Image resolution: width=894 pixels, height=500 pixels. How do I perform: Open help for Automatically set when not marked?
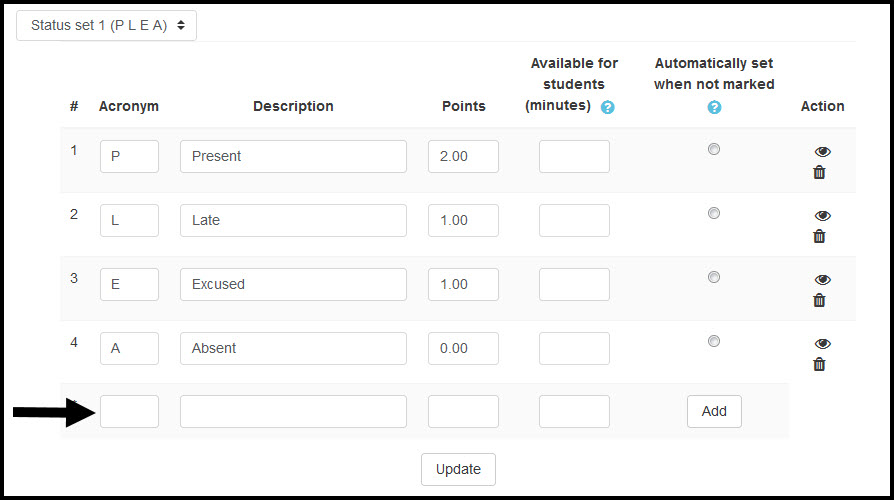coord(714,107)
